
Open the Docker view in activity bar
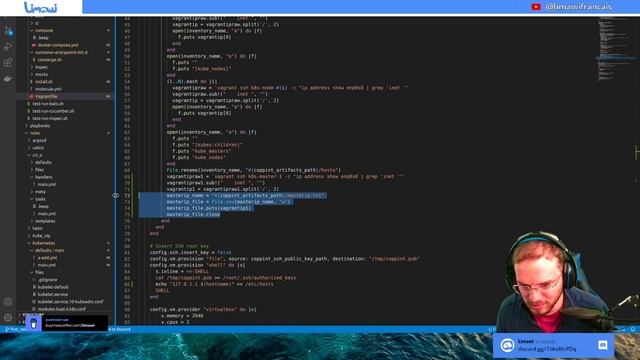8,78
